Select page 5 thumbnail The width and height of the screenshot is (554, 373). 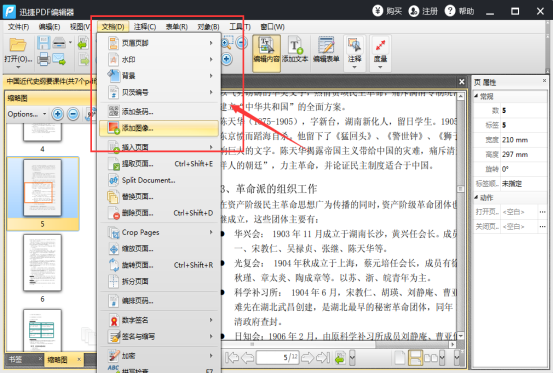coord(42,188)
